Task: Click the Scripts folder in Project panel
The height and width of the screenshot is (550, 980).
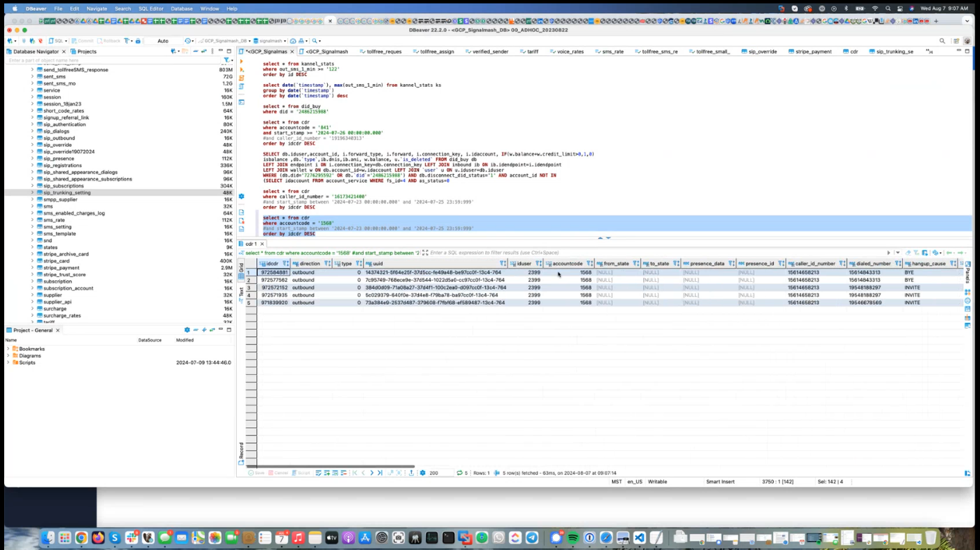Action: point(27,362)
